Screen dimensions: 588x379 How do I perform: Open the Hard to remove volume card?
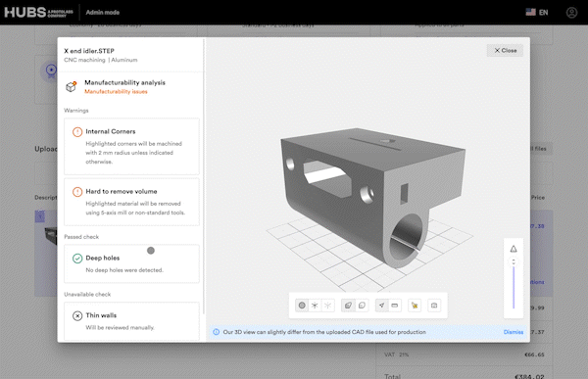point(131,202)
